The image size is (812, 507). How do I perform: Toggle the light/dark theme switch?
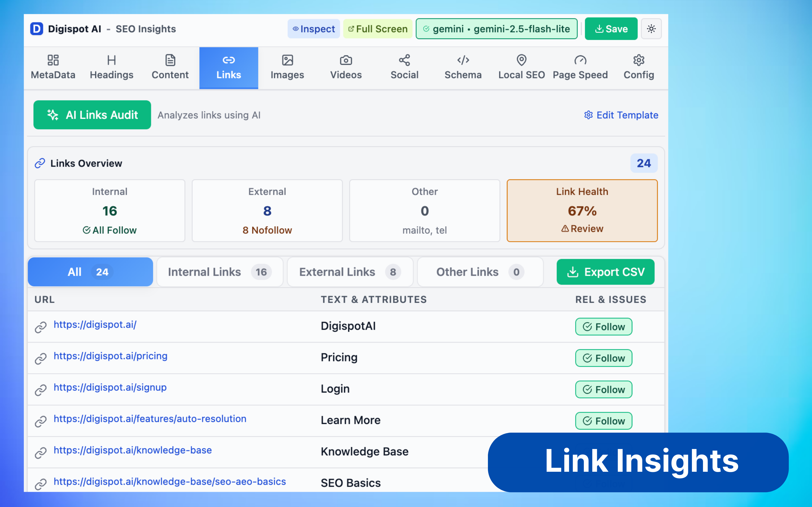pos(651,28)
